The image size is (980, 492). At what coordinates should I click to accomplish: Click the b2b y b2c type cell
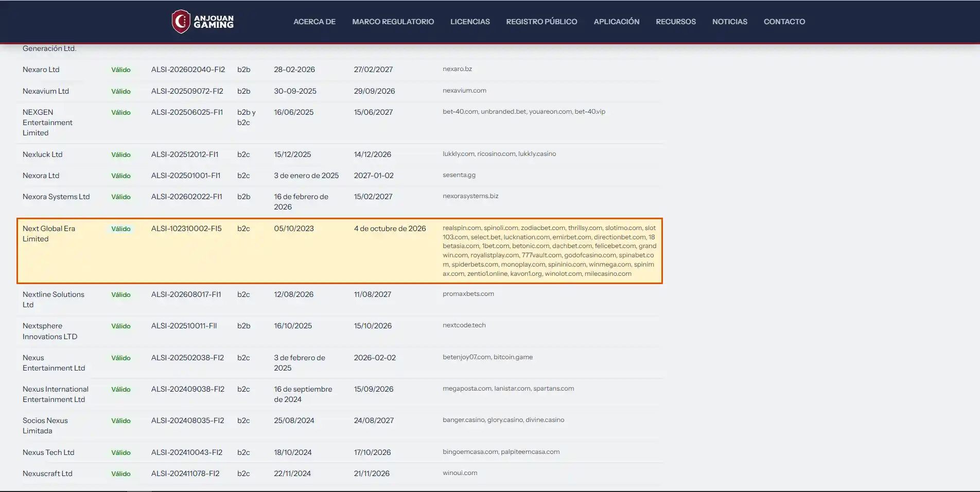[247, 117]
